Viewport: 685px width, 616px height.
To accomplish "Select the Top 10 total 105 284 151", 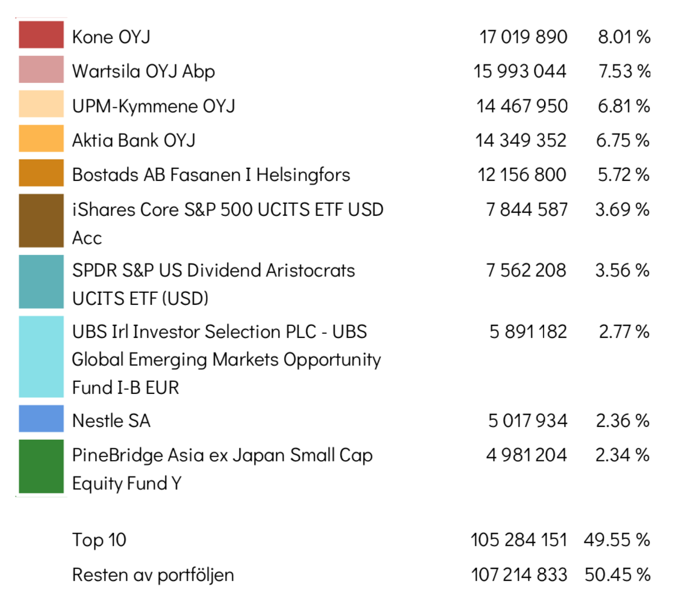I will coord(519,540).
